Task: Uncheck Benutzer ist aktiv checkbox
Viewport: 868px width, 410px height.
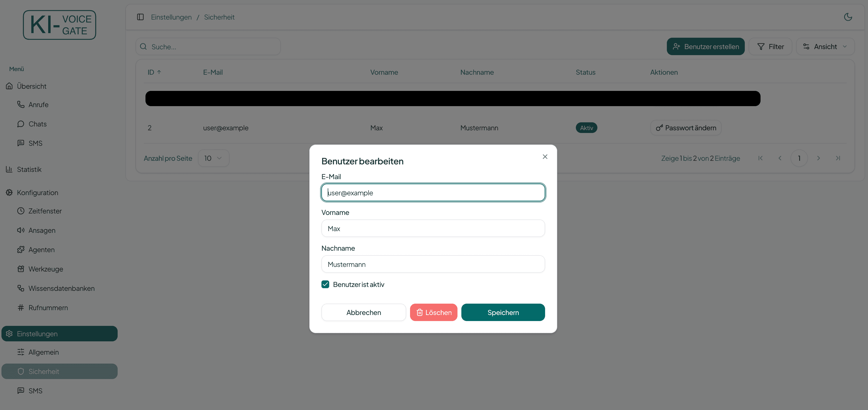Action: pos(325,285)
